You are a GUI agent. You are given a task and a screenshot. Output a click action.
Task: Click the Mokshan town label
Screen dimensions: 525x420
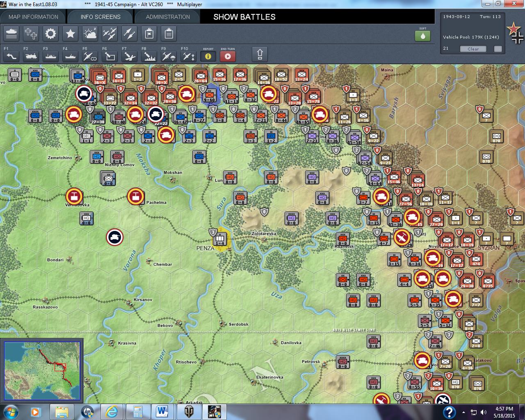pos(173,172)
